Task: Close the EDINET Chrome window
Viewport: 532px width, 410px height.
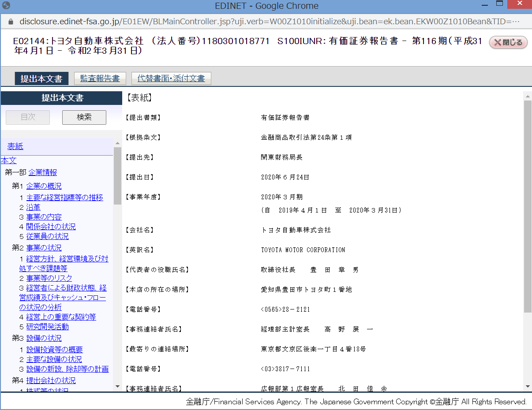Action: 520,4
